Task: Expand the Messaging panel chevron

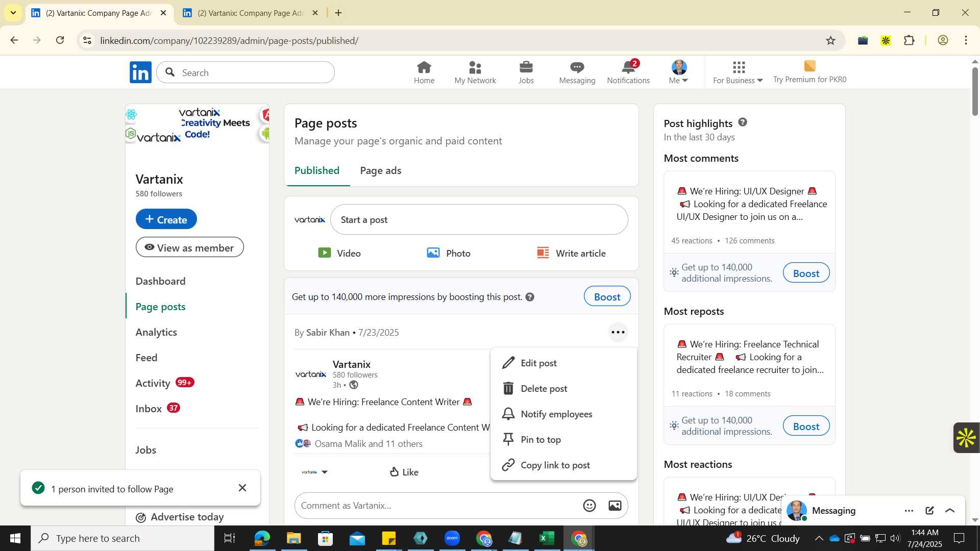Action: [950, 511]
